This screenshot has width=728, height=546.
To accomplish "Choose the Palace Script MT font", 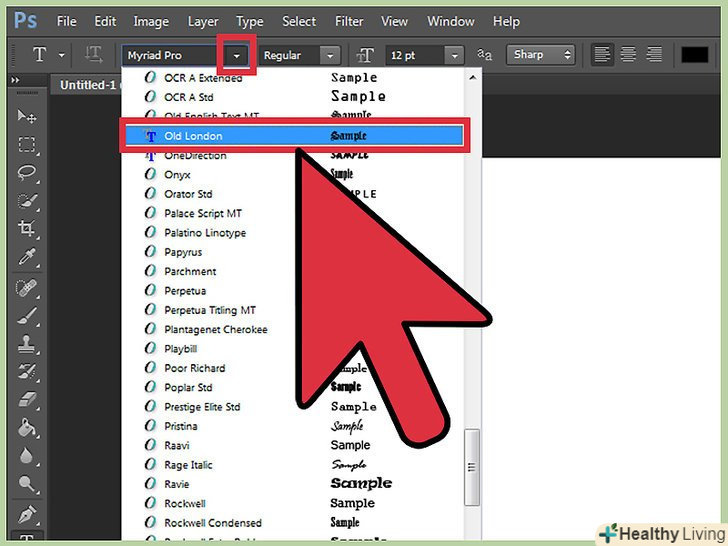I will [294, 214].
